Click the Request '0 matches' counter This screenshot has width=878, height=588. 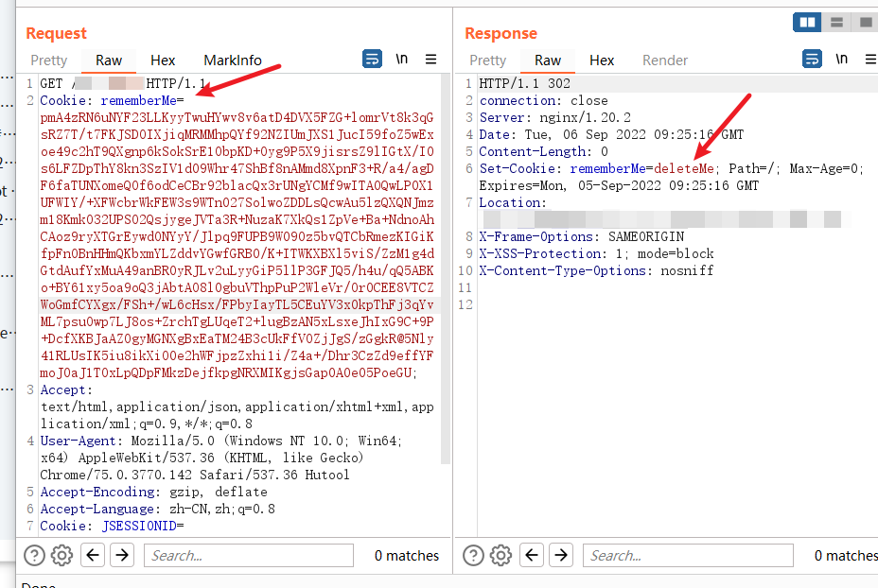(407, 556)
